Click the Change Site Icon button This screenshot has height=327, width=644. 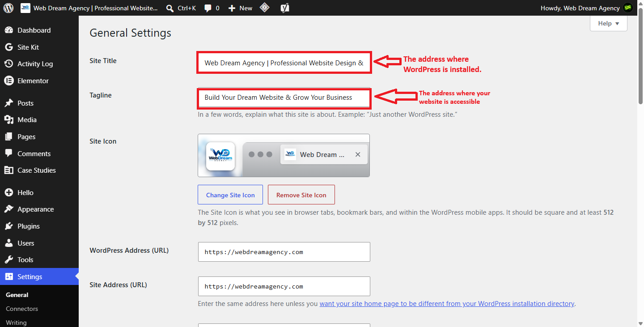pos(230,195)
